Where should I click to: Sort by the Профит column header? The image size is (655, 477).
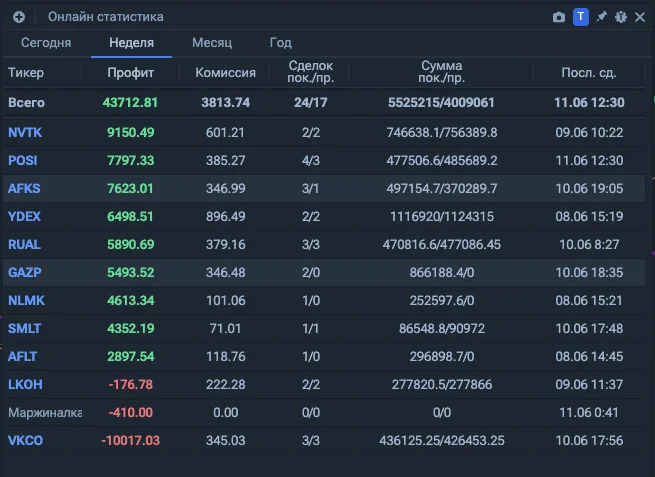coord(130,73)
